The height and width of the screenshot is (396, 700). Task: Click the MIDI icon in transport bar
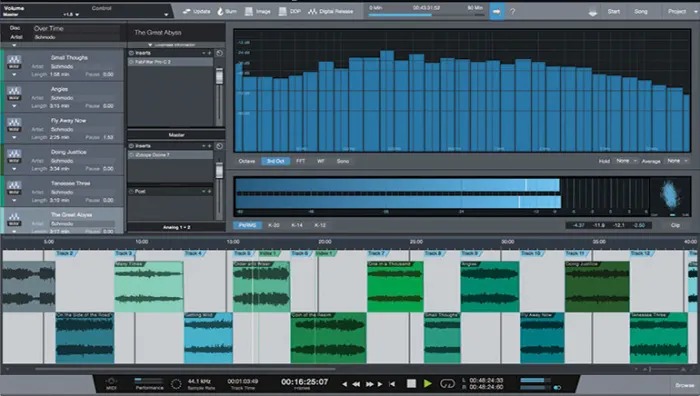click(x=111, y=382)
